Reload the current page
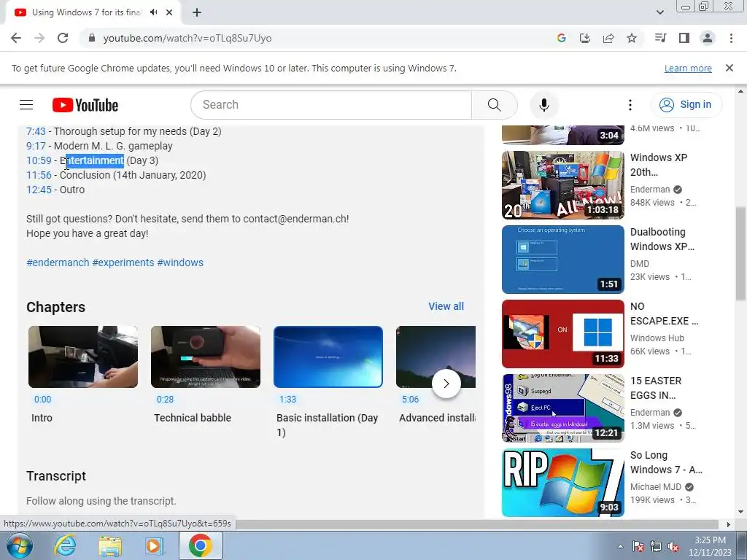Viewport: 747px width, 560px height. (63, 38)
